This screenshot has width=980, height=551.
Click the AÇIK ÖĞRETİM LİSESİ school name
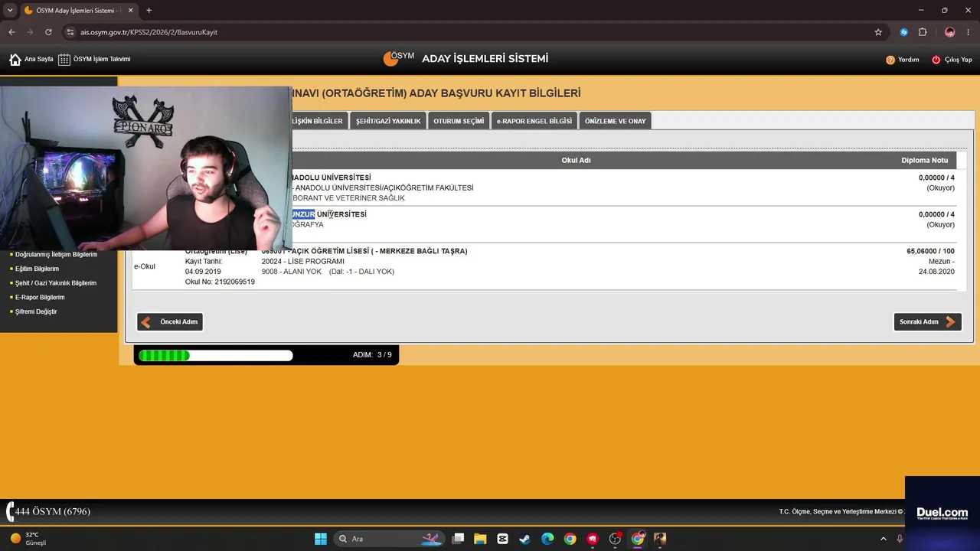[364, 251]
